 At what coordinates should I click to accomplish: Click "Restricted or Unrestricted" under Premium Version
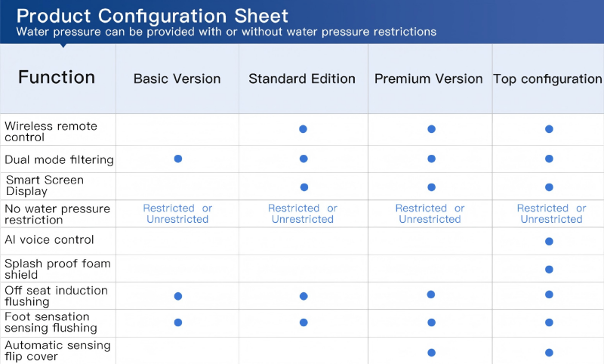430,214
